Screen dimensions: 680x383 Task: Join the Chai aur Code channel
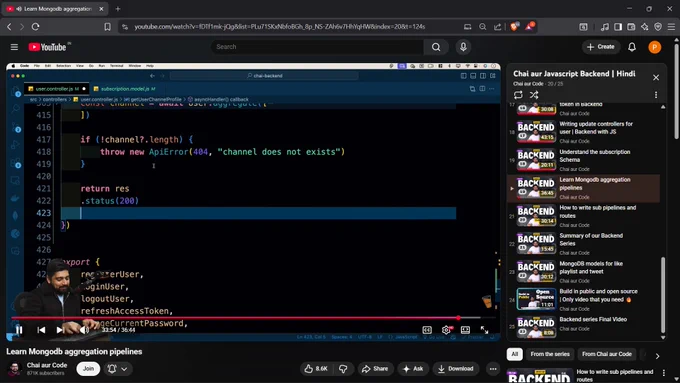tap(88, 369)
